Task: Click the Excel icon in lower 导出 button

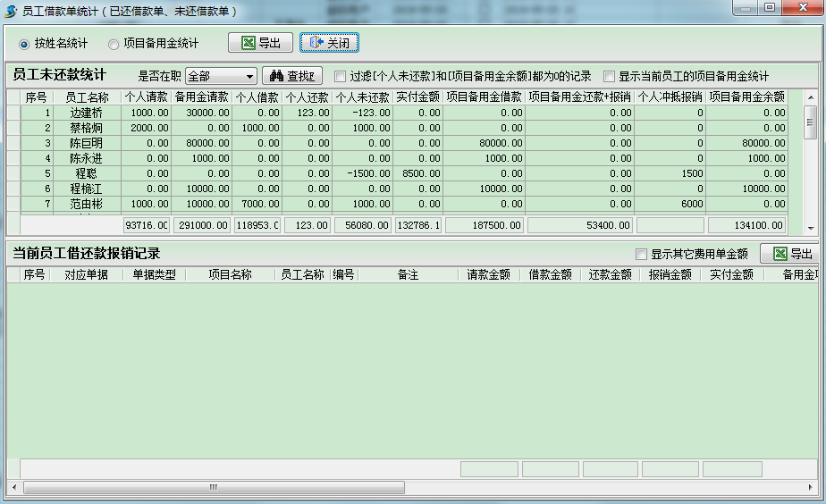Action: [x=780, y=254]
